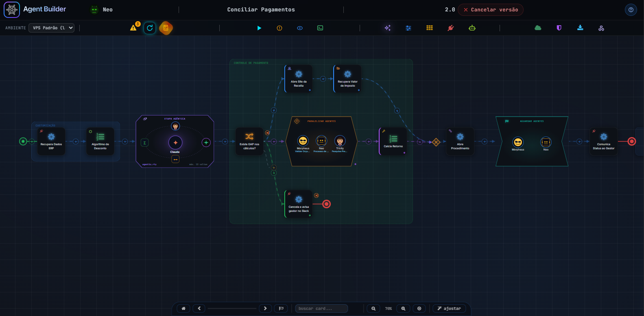Click the orange save disk icon

coord(166,28)
